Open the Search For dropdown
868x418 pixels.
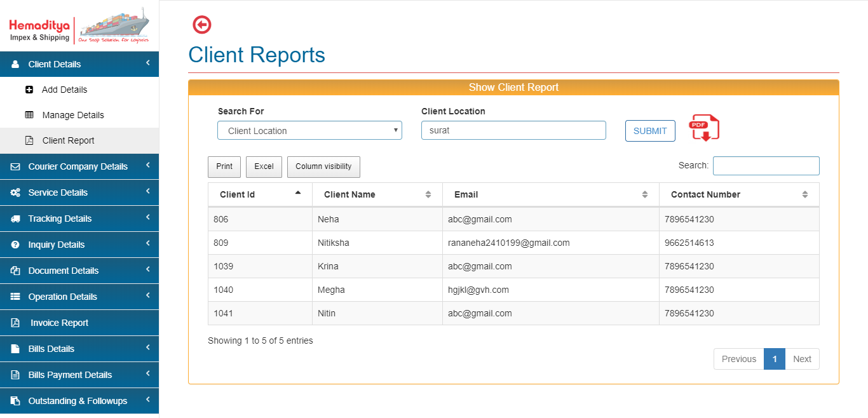click(309, 130)
